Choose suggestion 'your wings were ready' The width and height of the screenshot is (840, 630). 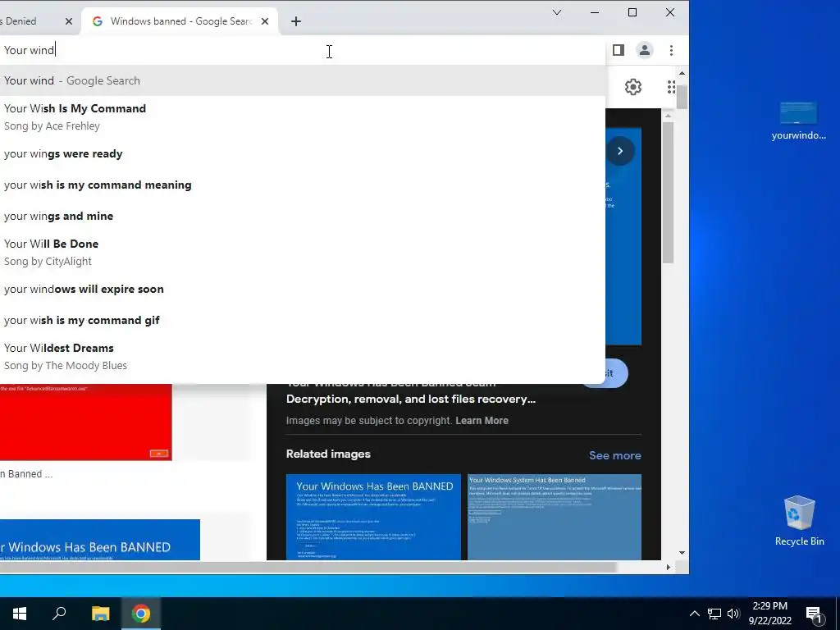click(x=303, y=153)
